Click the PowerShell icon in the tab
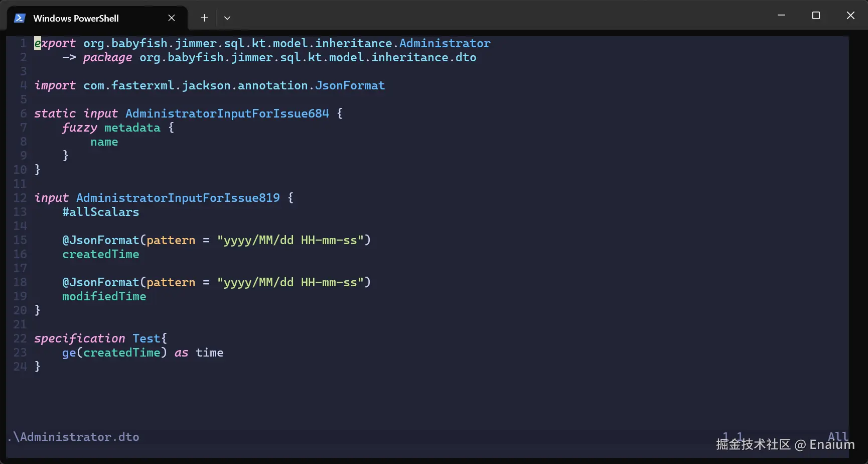 pyautogui.click(x=20, y=18)
